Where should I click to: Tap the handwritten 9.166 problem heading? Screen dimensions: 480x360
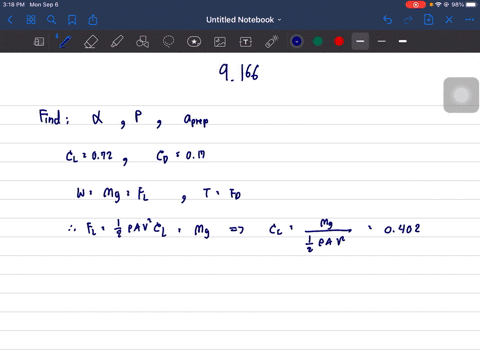click(x=239, y=72)
